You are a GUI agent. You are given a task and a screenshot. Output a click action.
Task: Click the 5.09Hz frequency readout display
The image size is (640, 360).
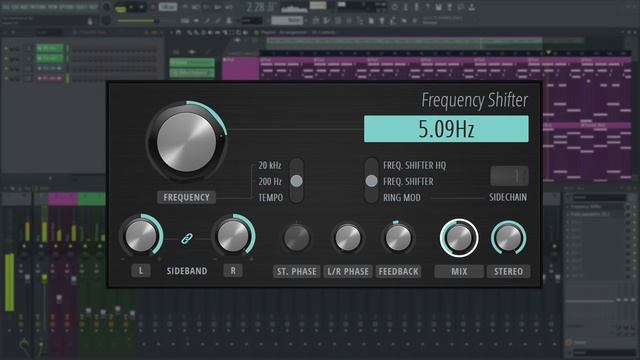tap(446, 129)
